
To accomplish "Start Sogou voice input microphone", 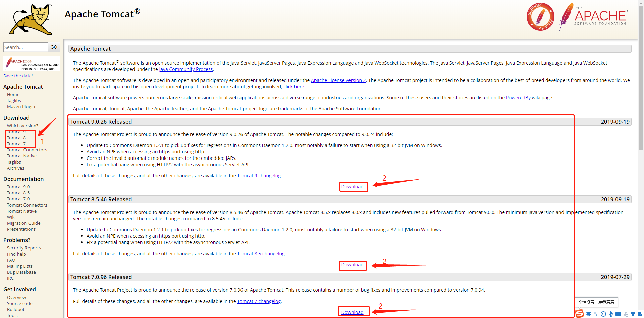I will [x=611, y=314].
